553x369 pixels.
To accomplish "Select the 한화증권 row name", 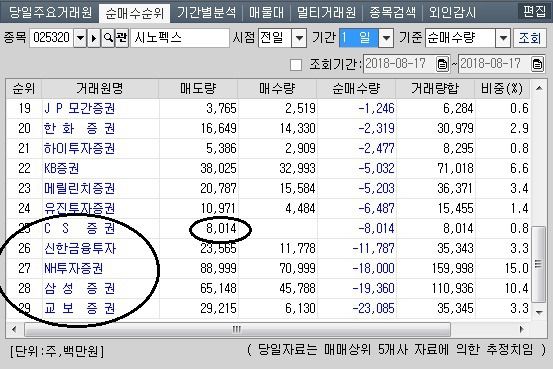I will (79, 128).
